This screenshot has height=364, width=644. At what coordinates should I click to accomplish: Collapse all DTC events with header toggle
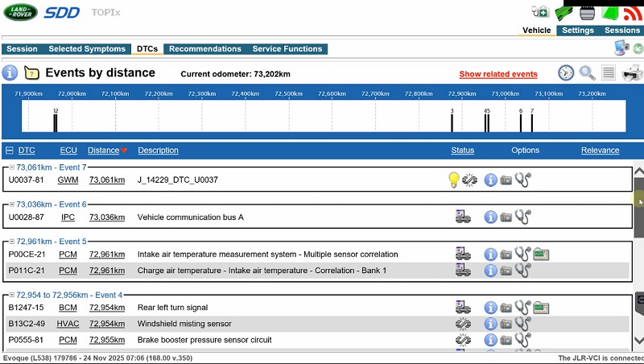coord(9,151)
